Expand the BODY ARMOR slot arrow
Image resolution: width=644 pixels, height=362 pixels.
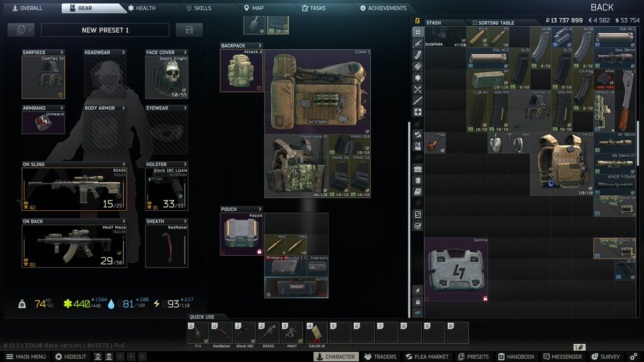[123, 108]
